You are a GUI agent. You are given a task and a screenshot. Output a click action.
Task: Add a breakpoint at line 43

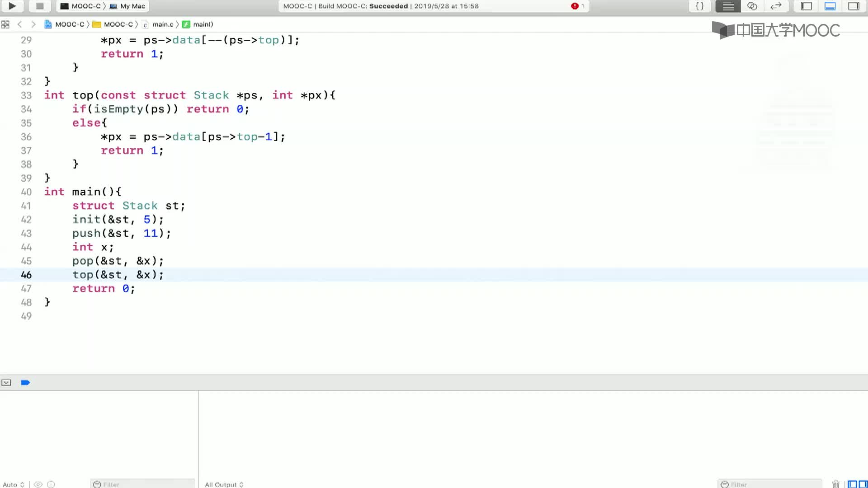pyautogui.click(x=26, y=234)
